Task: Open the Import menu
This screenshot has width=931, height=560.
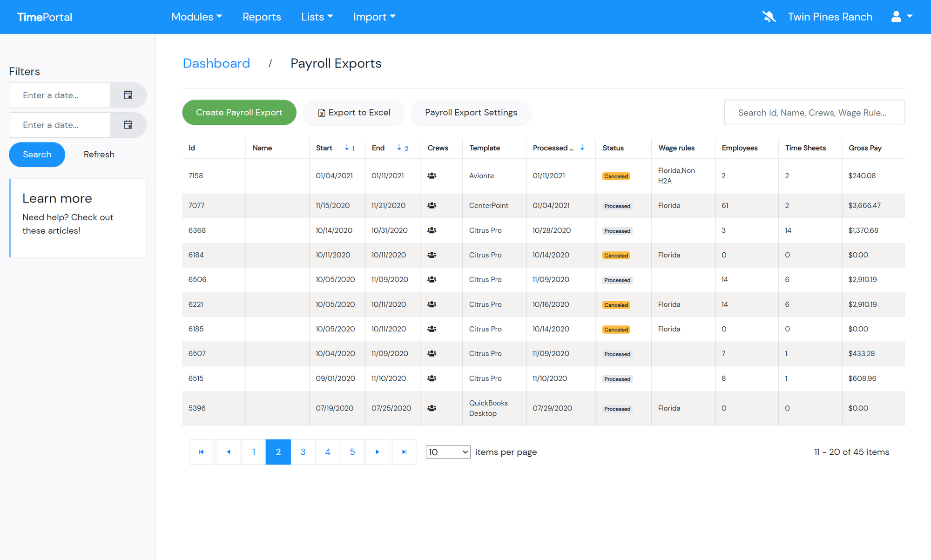Action: [374, 16]
